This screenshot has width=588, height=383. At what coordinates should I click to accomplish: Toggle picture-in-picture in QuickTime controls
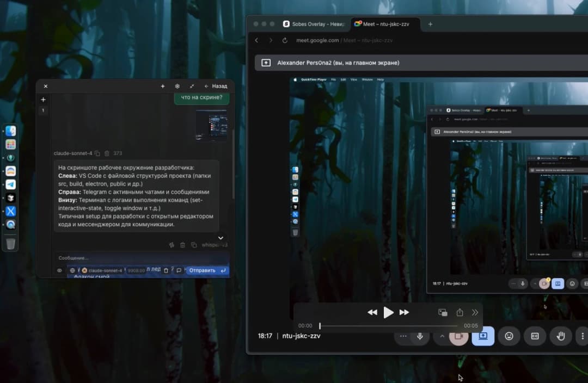click(x=443, y=312)
